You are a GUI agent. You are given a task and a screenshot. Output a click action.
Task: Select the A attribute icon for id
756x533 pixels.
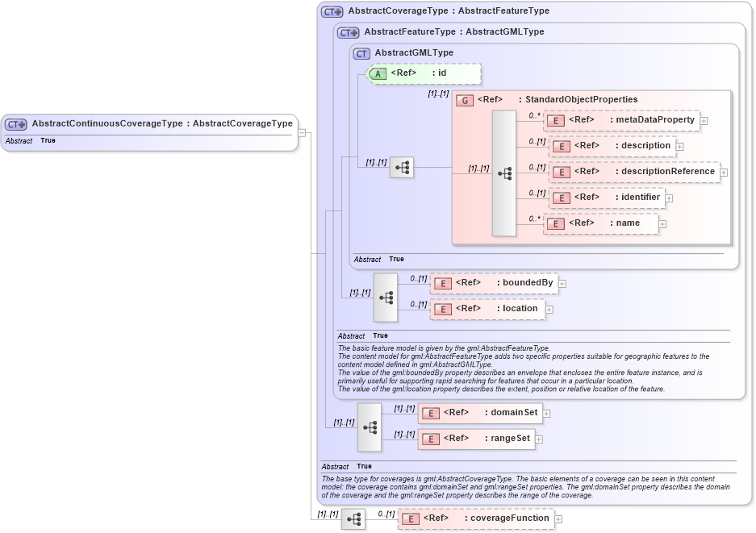click(x=378, y=74)
